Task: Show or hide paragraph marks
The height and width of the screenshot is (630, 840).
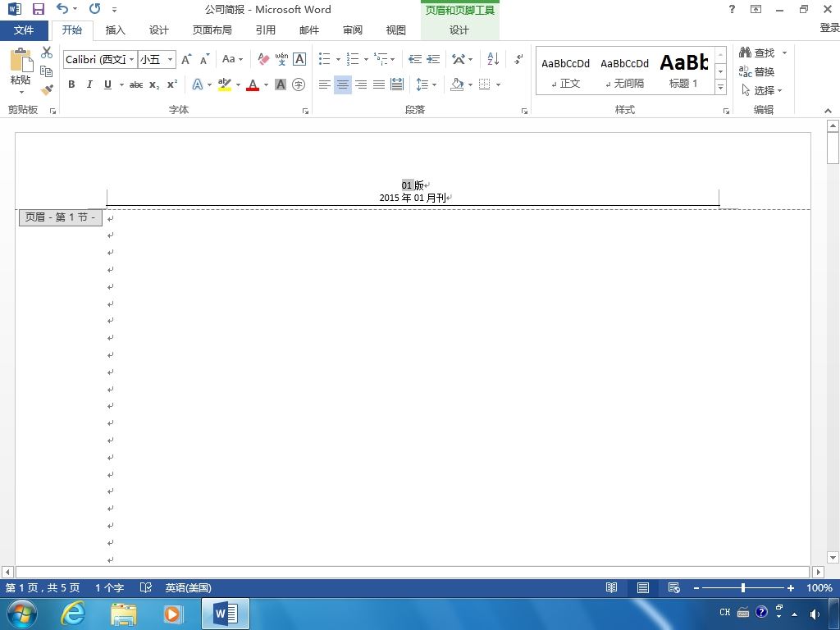Action: pyautogui.click(x=518, y=59)
